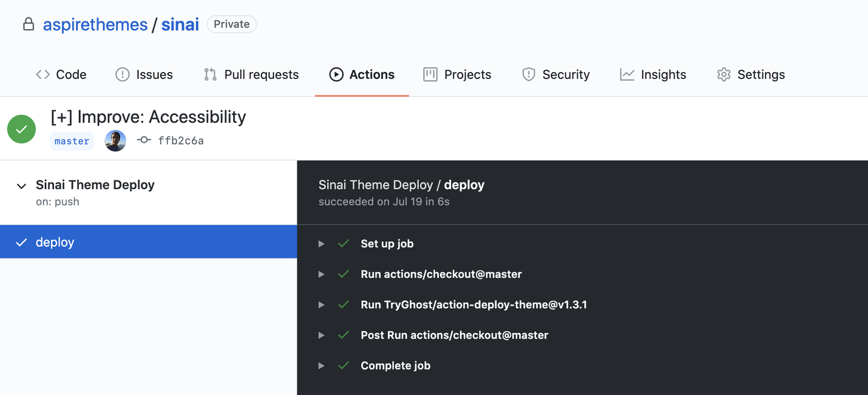Click the commit author's avatar
The image size is (868, 395).
pos(115,140)
